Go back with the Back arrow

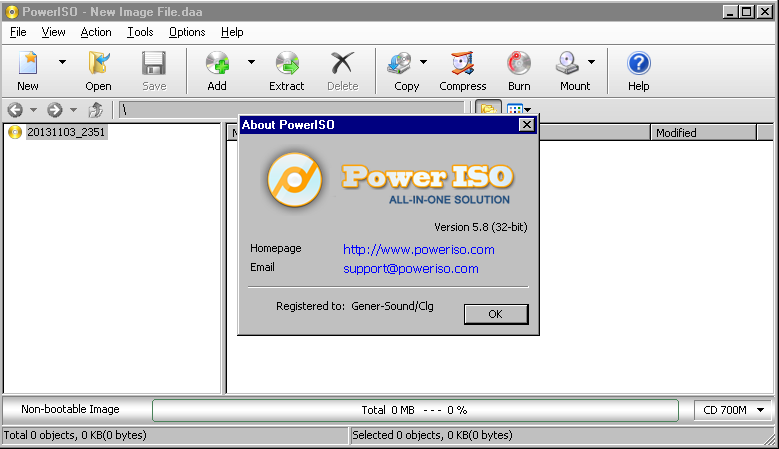[15, 110]
